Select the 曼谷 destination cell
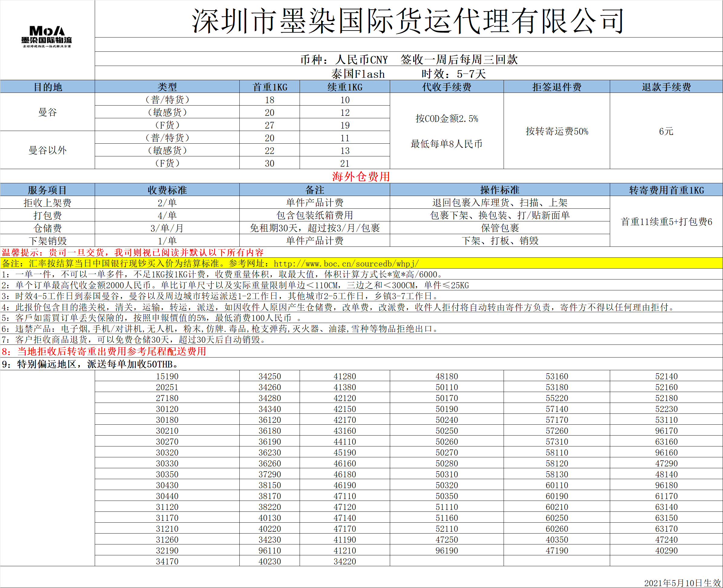Viewport: 723px width, 588px height. [x=48, y=112]
